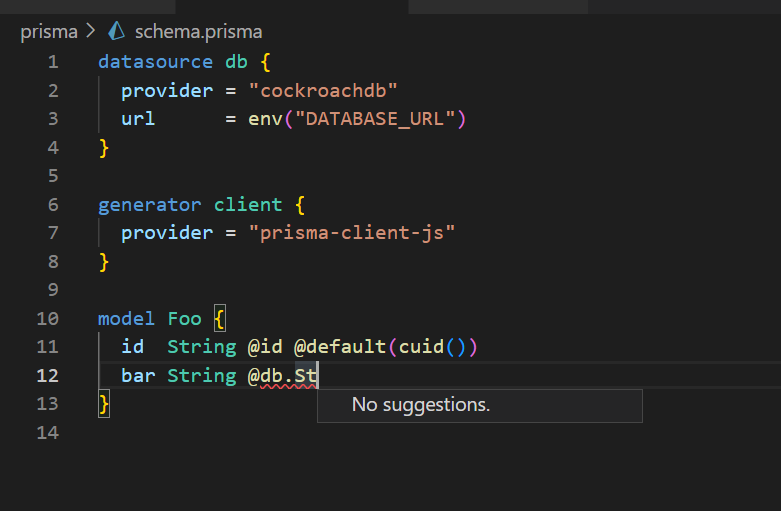Click the "prisma-client-js" string

pyautogui.click(x=352, y=233)
